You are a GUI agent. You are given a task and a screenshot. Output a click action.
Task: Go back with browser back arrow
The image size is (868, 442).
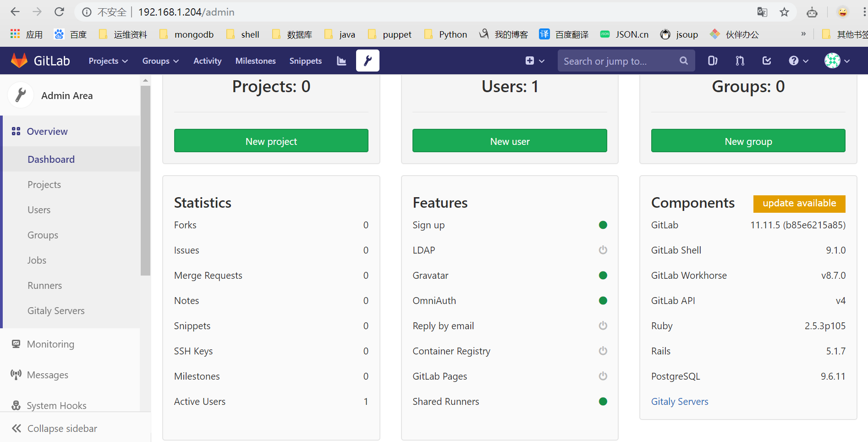pyautogui.click(x=15, y=12)
